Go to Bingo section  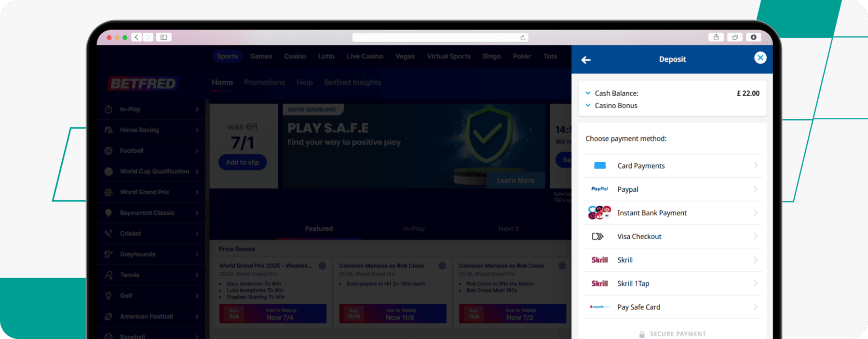coord(491,56)
